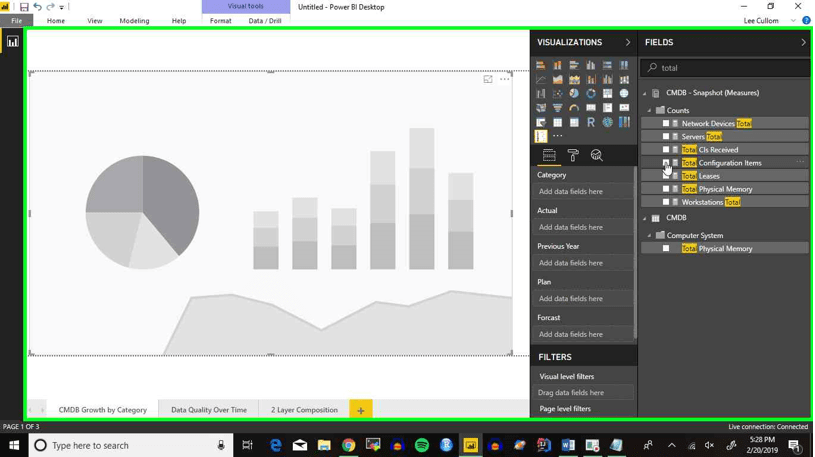Click the Redo arrow in title bar
815x457 pixels.
pyautogui.click(x=50, y=7)
